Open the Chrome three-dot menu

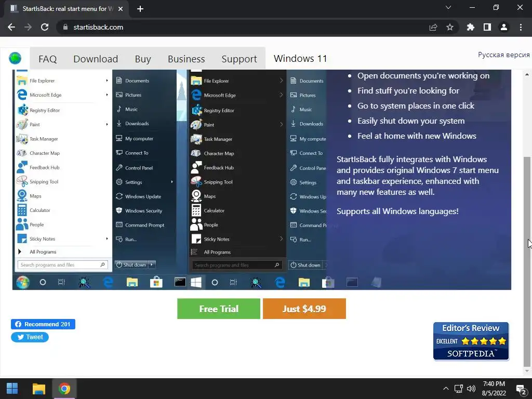pos(521,27)
